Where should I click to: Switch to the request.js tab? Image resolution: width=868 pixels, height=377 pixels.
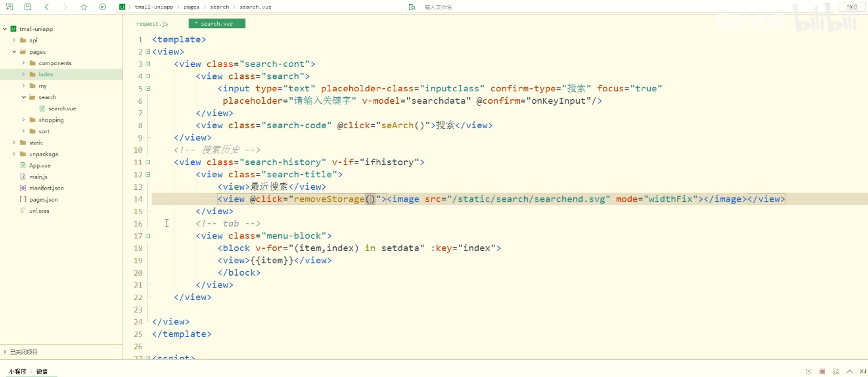pyautogui.click(x=152, y=24)
